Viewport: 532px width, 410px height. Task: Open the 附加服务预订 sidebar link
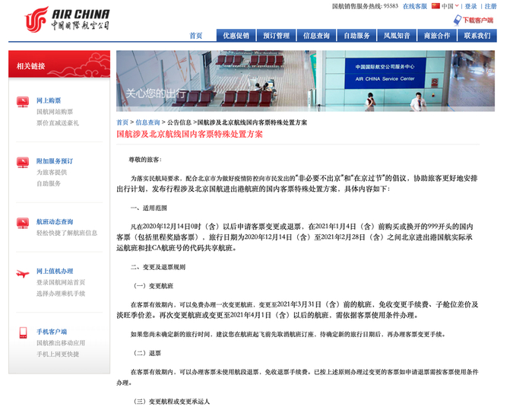click(55, 161)
